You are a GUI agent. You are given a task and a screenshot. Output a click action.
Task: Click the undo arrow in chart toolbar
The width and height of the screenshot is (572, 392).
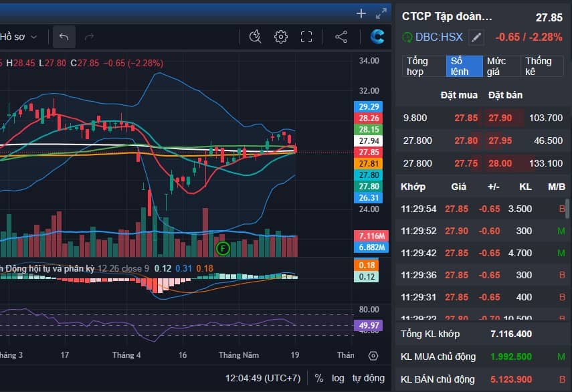point(64,37)
